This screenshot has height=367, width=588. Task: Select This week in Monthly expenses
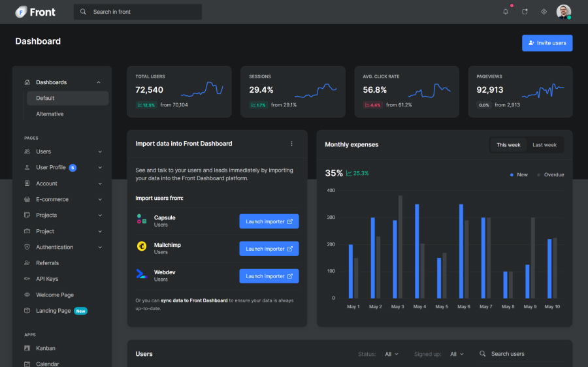[508, 145]
